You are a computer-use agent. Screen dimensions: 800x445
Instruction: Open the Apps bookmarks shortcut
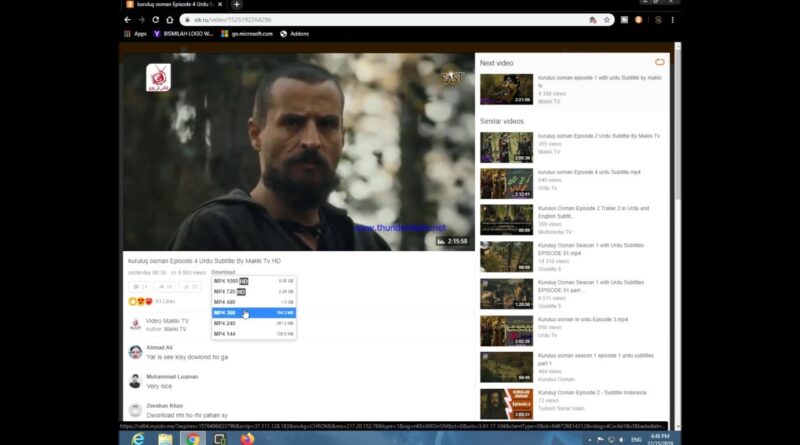pyautogui.click(x=135, y=34)
